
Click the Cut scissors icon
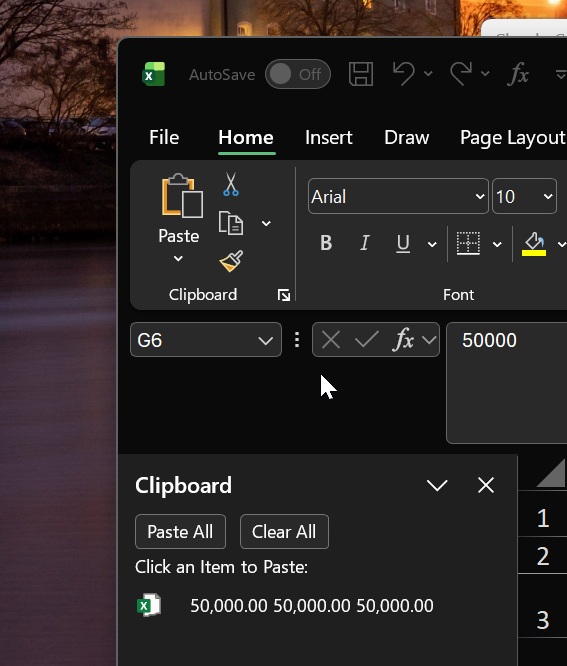click(231, 184)
